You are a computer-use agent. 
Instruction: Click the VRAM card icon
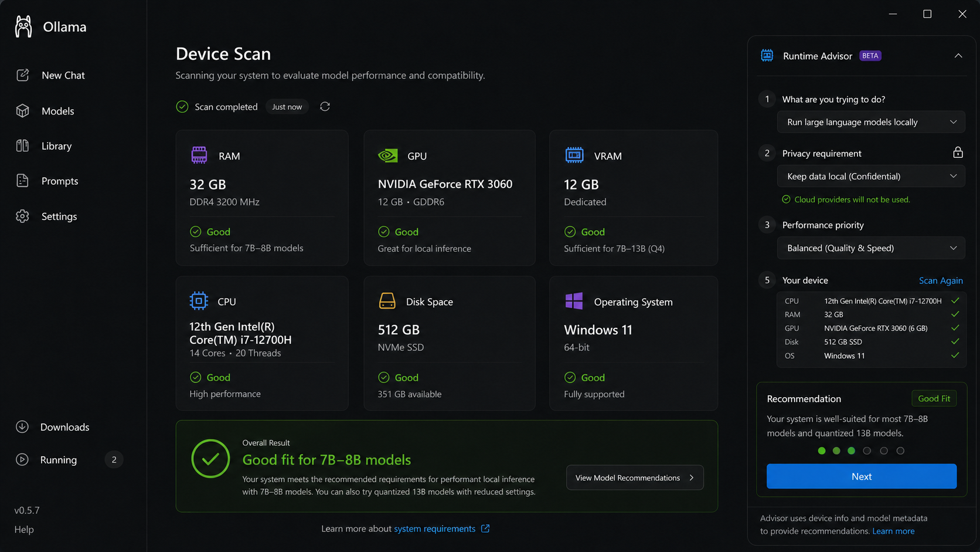coord(574,155)
